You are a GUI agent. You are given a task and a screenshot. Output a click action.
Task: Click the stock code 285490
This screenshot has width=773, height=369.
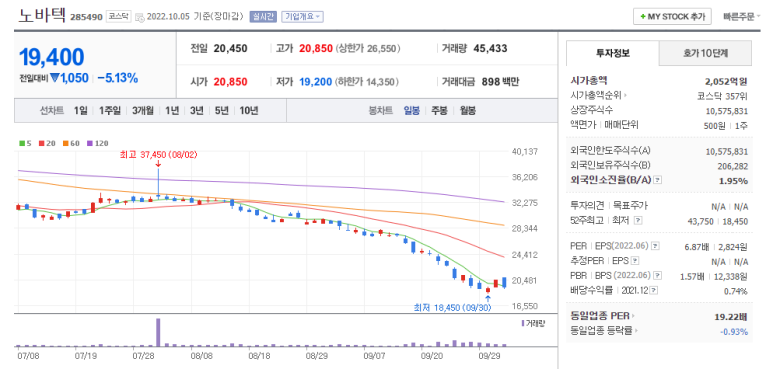tap(86, 17)
